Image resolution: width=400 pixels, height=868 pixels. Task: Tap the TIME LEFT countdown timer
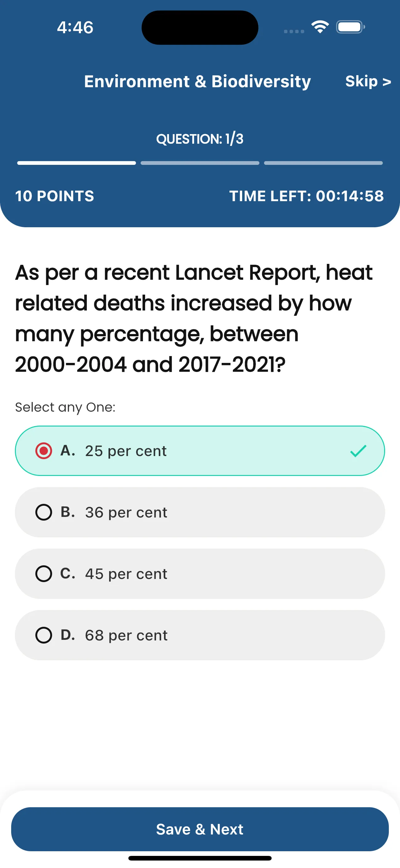[x=306, y=196]
